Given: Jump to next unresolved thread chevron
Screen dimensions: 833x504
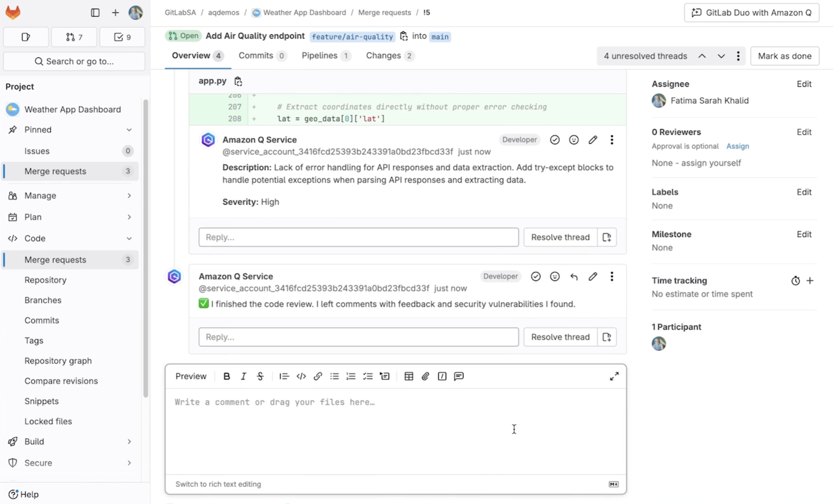Looking at the screenshot, I should tap(721, 56).
